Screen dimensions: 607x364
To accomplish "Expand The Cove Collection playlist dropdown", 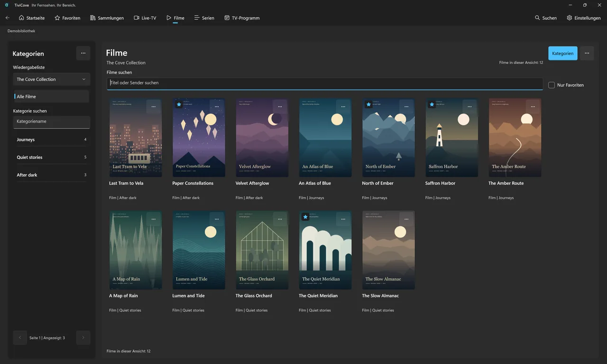I will tap(51, 79).
